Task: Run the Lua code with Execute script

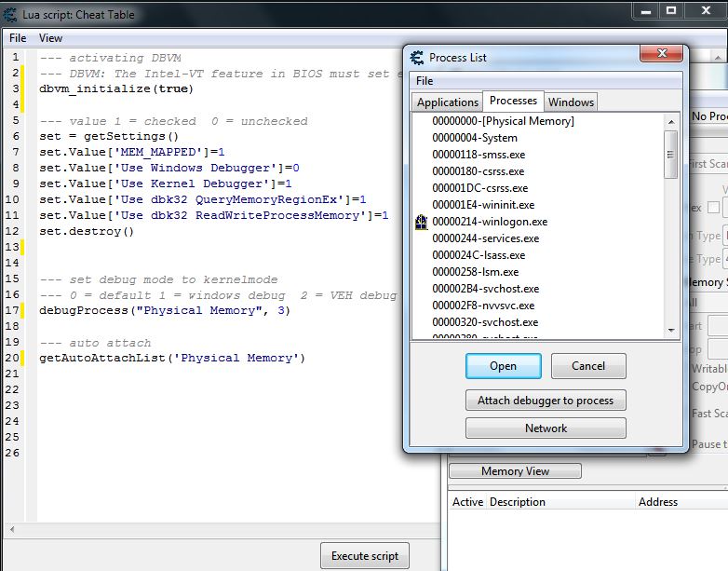Action: (x=365, y=556)
